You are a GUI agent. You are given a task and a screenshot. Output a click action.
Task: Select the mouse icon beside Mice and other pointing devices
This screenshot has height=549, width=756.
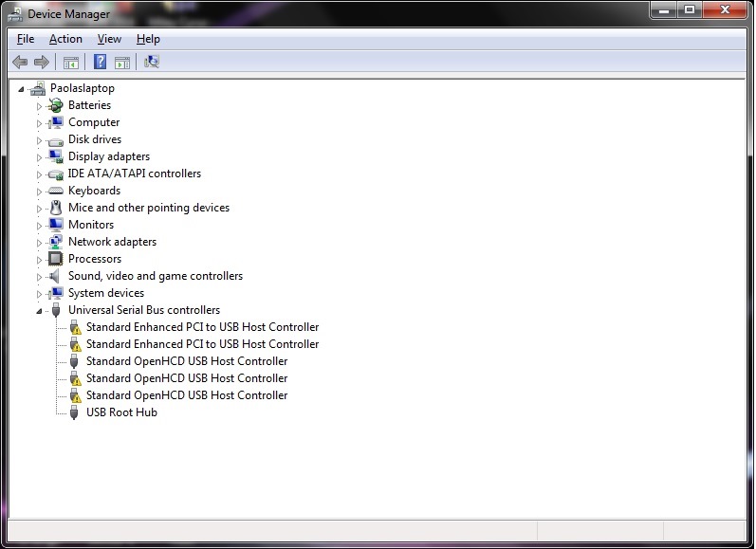[x=56, y=208]
